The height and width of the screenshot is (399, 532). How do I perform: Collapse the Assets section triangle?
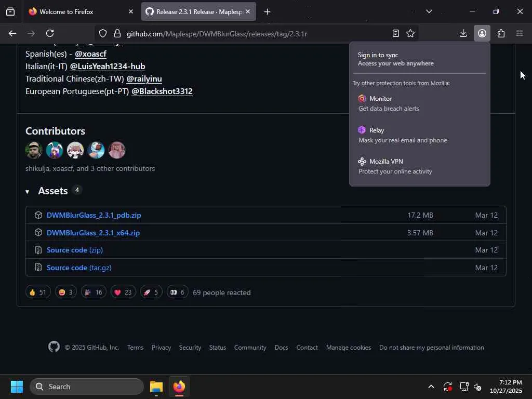[27, 192]
